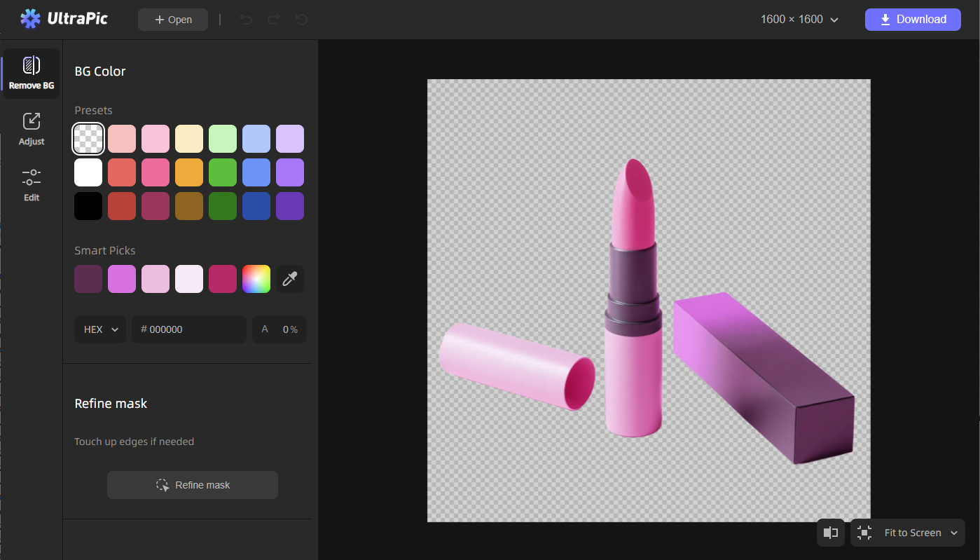Choose the solid black preset swatch

tap(88, 206)
